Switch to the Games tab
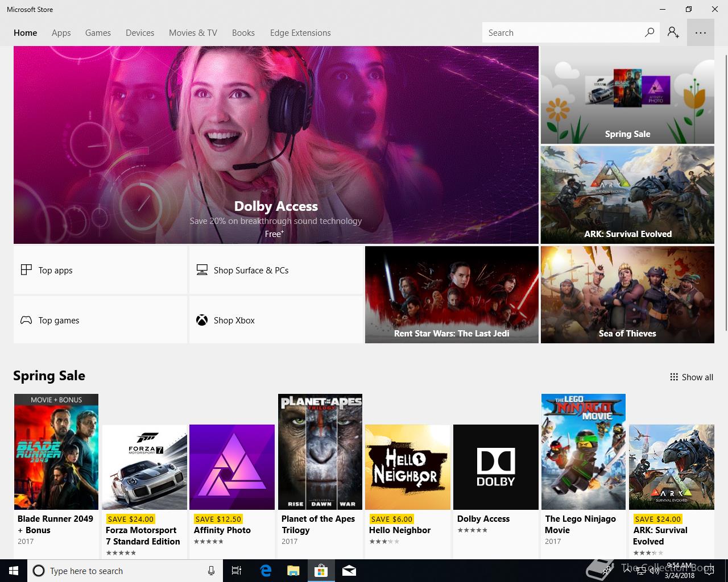Image resolution: width=728 pixels, height=582 pixels. [98, 33]
